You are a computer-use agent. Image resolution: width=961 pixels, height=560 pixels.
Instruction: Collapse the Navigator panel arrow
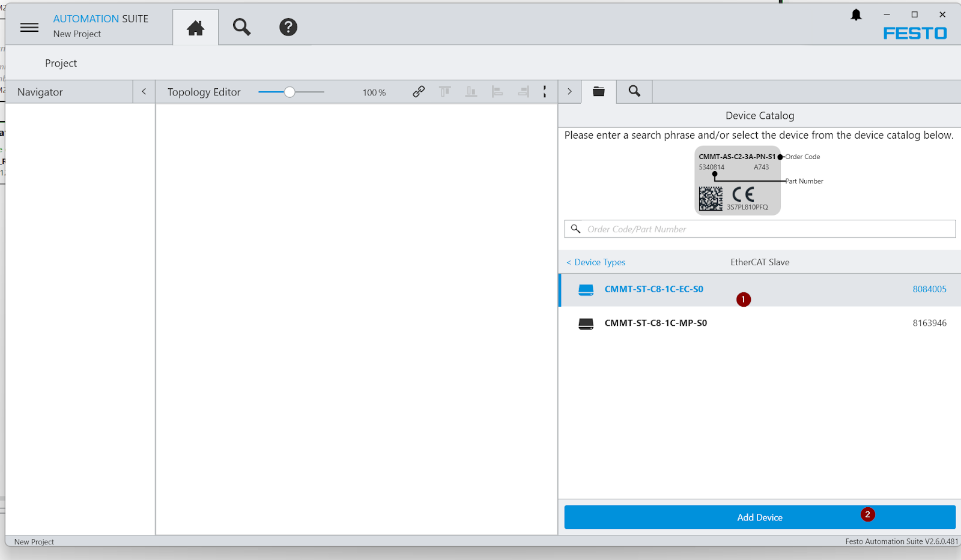click(x=144, y=92)
